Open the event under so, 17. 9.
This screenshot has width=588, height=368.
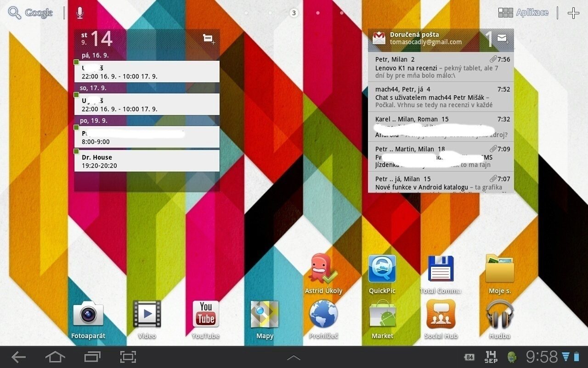tap(147, 104)
